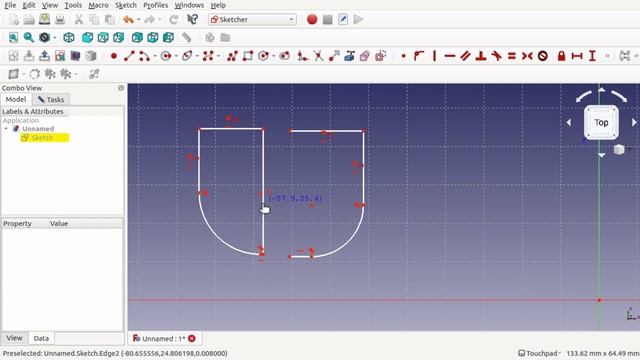Rotate view with navigation cube left arrow

[569, 122]
